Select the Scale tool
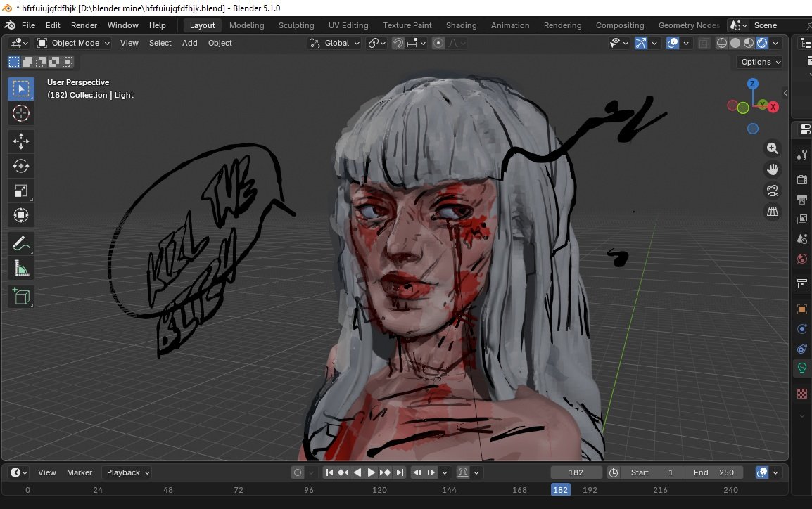Image resolution: width=812 pixels, height=509 pixels. 20,191
